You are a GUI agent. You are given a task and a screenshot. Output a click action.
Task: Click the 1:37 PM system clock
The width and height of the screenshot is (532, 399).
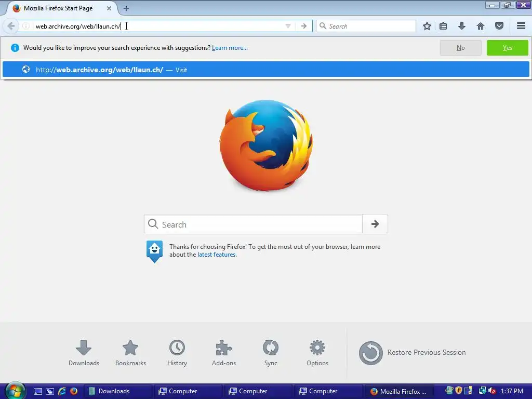click(x=512, y=391)
